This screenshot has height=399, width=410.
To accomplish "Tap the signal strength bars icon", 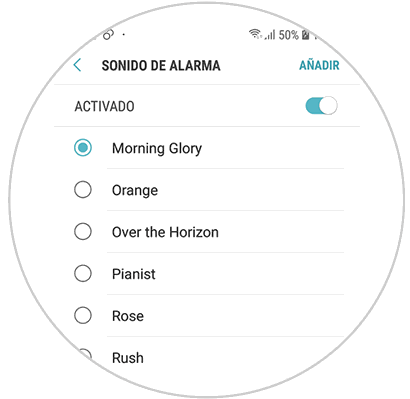I will pos(270,35).
